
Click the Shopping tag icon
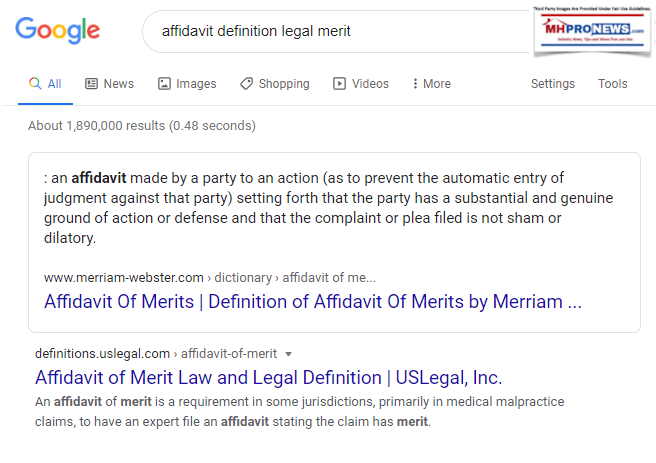pyautogui.click(x=246, y=84)
